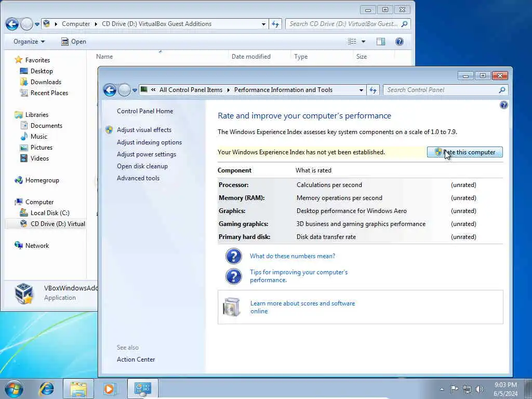The width and height of the screenshot is (532, 399).
Task: Click Open in the Explorer toolbar
Action: 74,42
